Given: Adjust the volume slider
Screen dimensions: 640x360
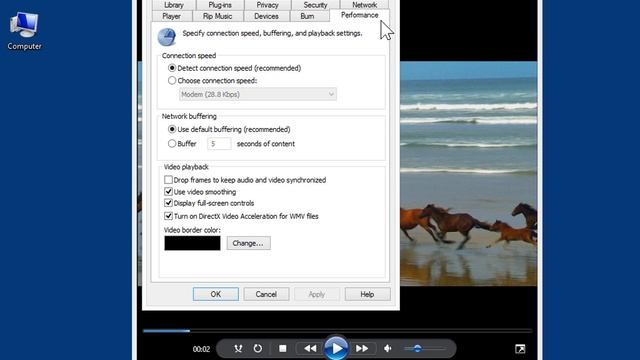Looking at the screenshot, I should [x=424, y=349].
